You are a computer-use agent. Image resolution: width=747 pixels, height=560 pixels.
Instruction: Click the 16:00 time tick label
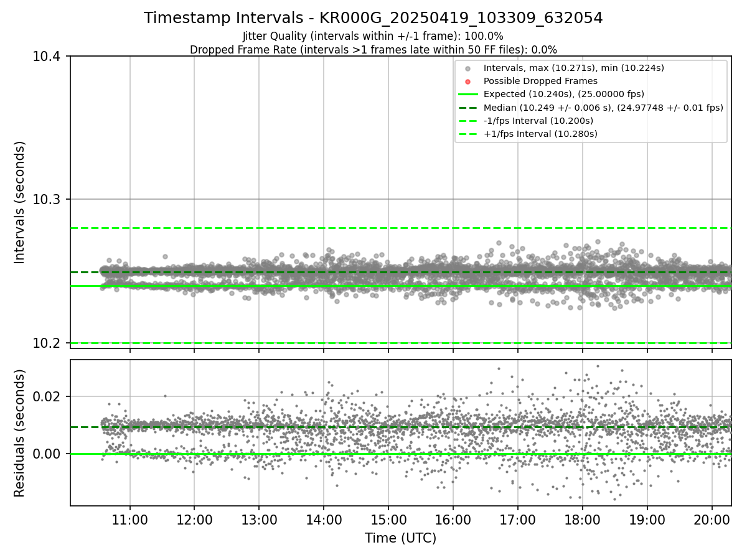tap(453, 519)
